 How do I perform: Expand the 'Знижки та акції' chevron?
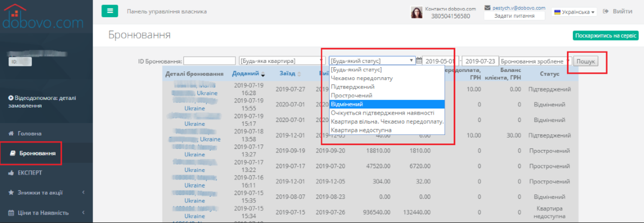click(x=83, y=192)
